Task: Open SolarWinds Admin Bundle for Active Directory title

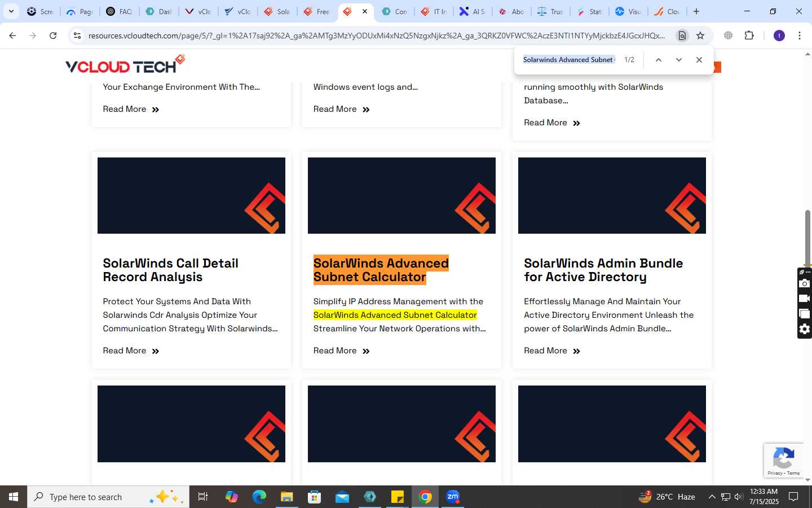Action: 603,270
